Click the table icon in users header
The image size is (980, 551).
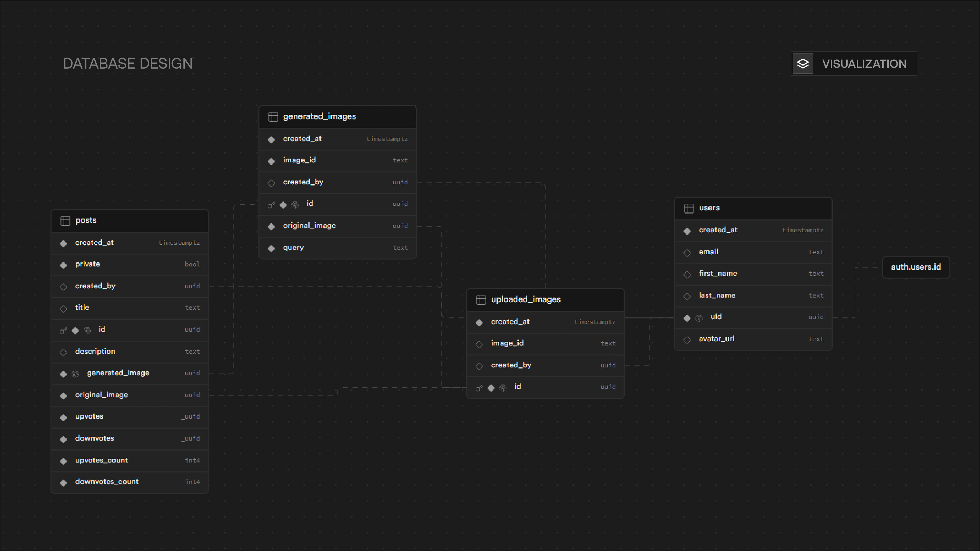pos(689,208)
